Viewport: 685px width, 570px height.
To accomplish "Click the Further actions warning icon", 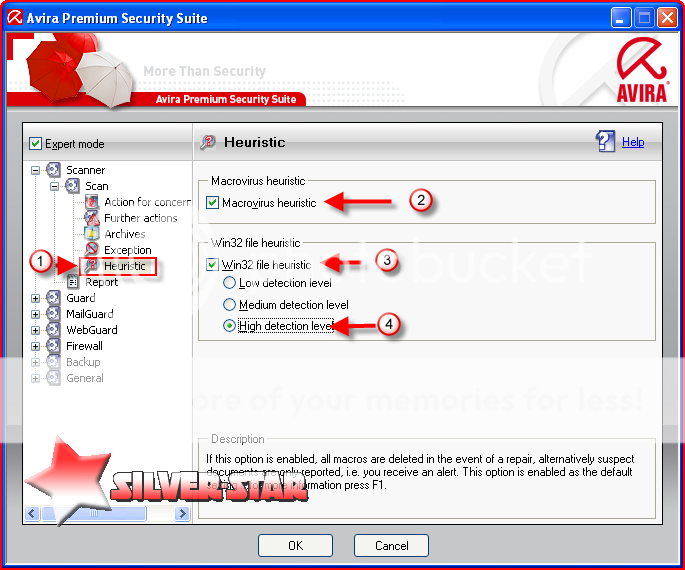I will point(92,218).
